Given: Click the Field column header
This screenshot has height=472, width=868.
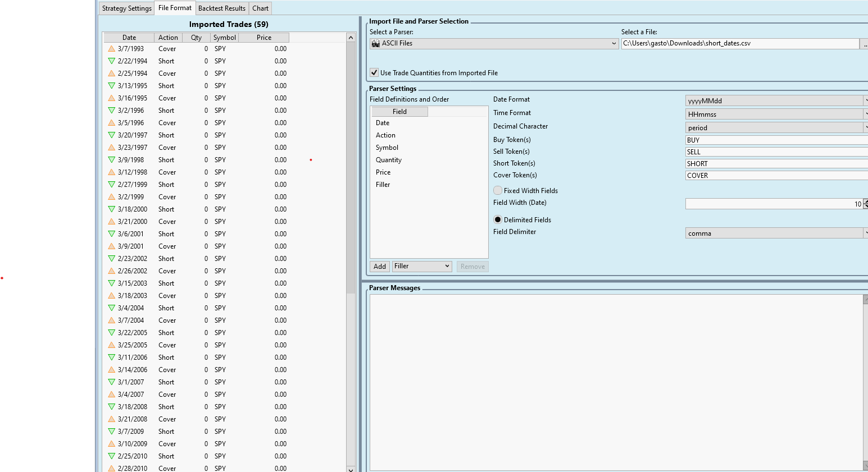Looking at the screenshot, I should (x=399, y=112).
